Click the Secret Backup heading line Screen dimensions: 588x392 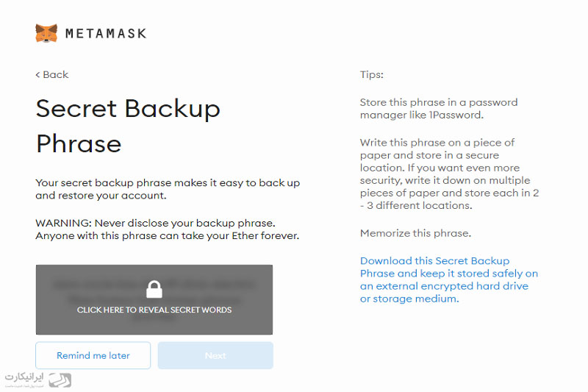(128, 109)
